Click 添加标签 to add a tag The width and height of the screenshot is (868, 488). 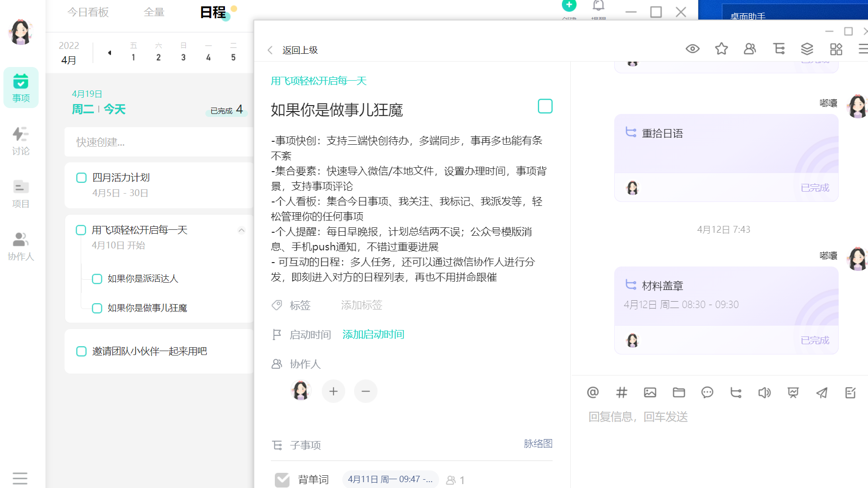[x=361, y=305]
